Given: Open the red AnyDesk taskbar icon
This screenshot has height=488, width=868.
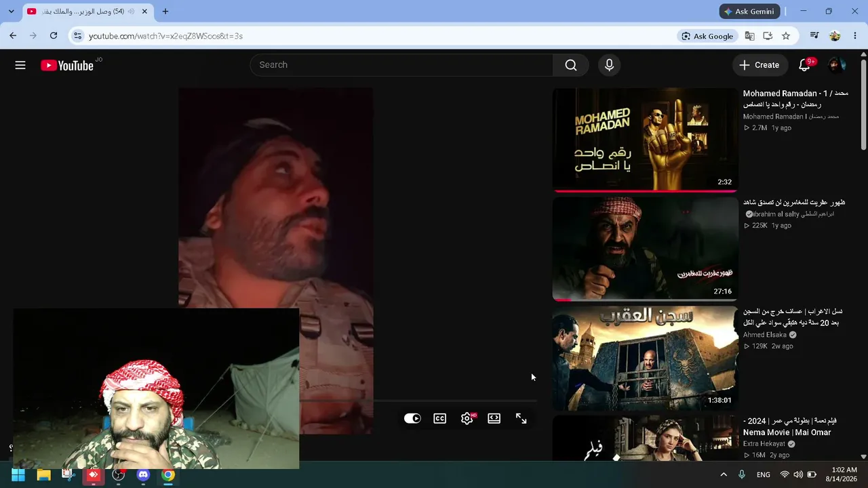Looking at the screenshot, I should tap(93, 475).
